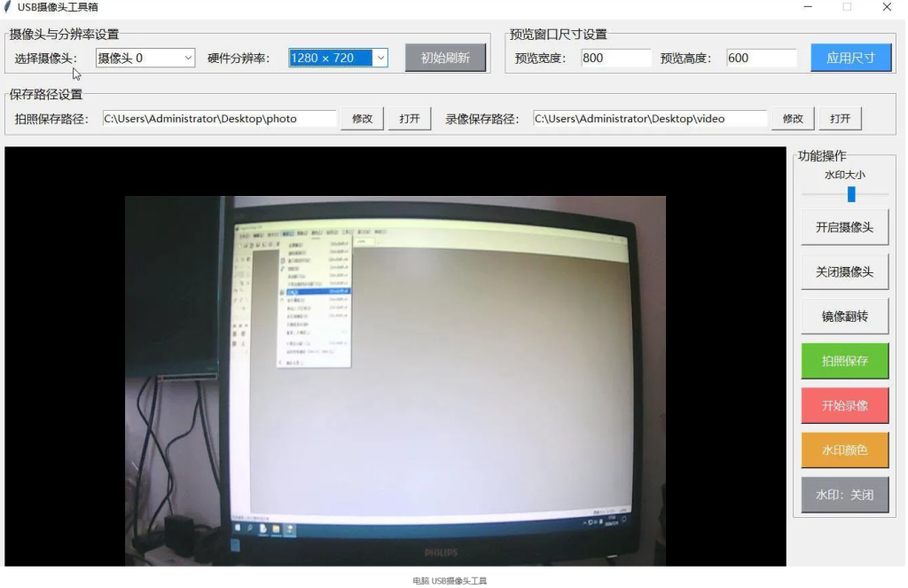This screenshot has height=588, width=908.
Task: Open the camera selection dropdown
Action: (x=145, y=58)
